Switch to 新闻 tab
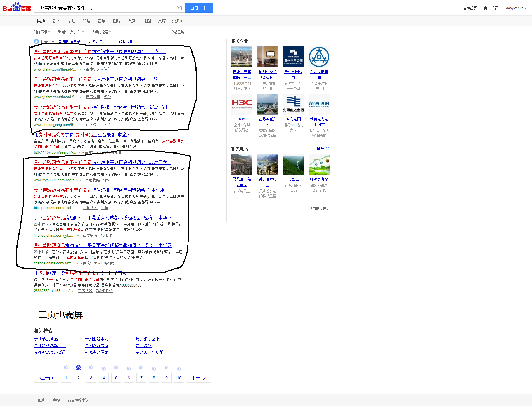 coord(56,21)
